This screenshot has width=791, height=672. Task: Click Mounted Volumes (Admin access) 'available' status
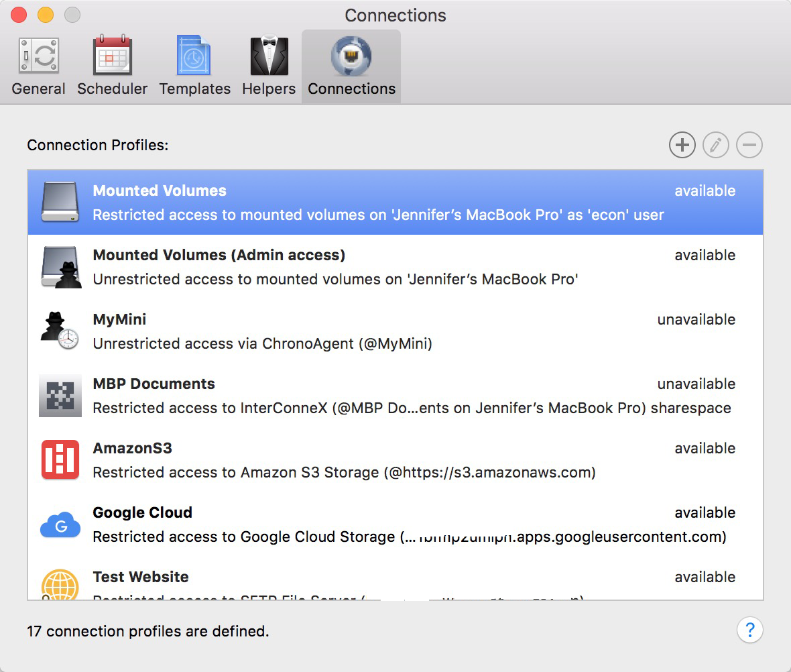(705, 255)
